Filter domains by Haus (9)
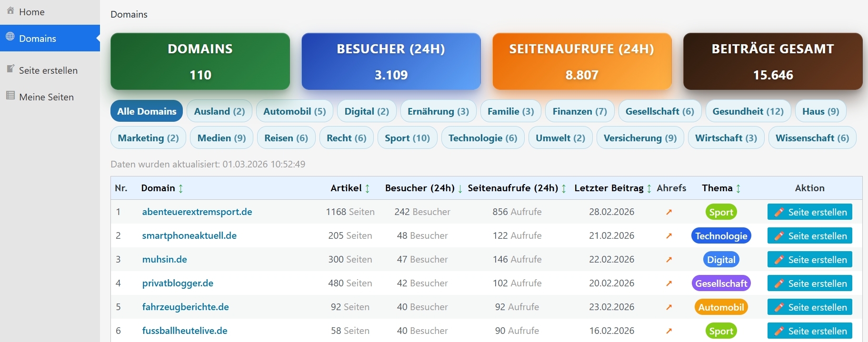868x342 pixels. coord(821,111)
